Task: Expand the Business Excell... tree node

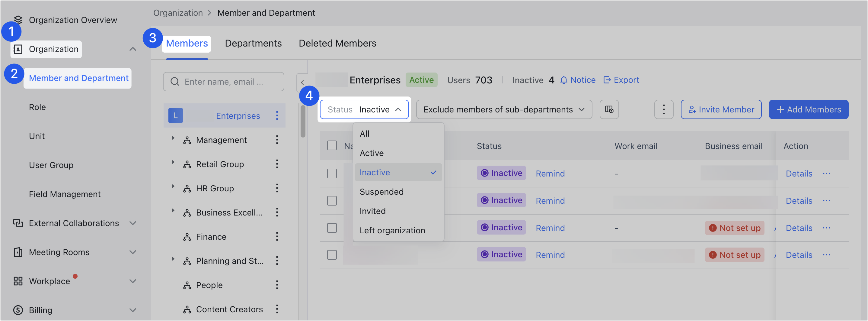Action: [173, 211]
